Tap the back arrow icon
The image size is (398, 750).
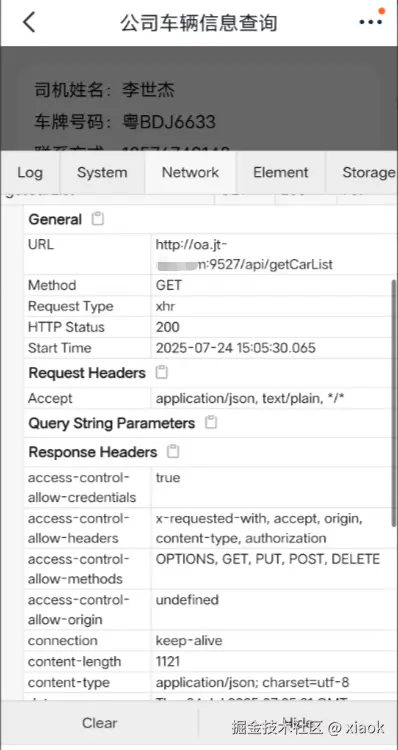pyautogui.click(x=29, y=22)
